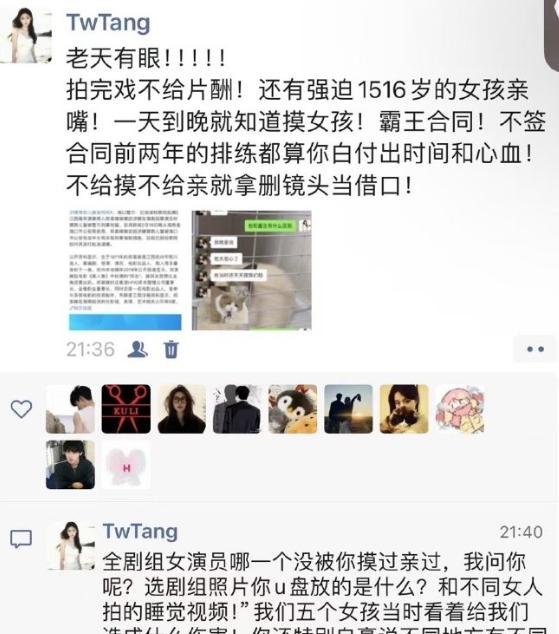Open TwTang's avatar in comment section
The image size is (559, 634).
[x=72, y=545]
